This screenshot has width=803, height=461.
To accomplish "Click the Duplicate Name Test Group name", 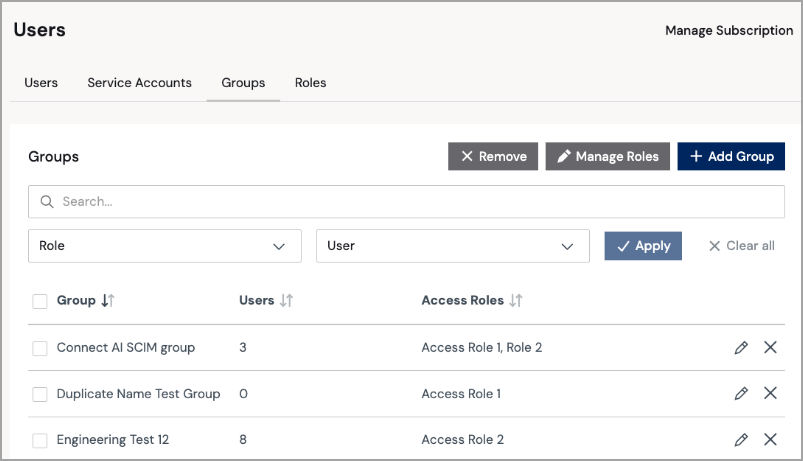I will pos(138,394).
